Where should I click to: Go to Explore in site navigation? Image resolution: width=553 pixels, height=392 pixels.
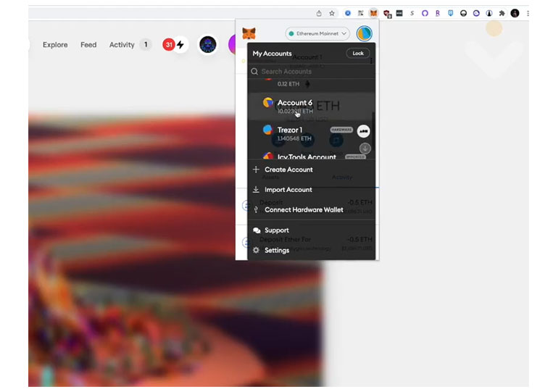55,45
